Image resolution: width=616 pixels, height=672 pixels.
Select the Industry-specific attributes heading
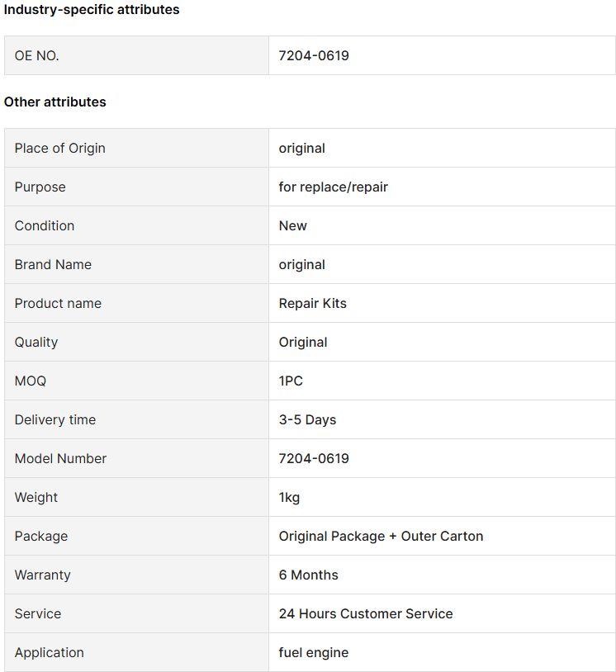92,9
